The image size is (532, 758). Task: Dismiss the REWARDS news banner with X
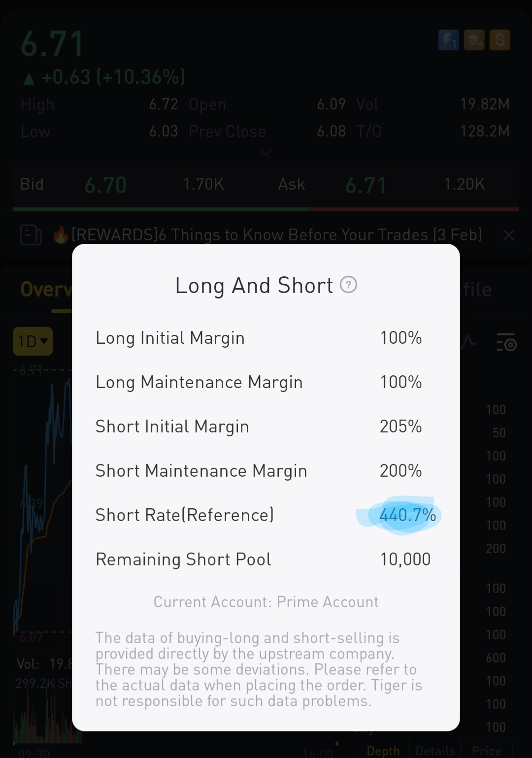[509, 235]
